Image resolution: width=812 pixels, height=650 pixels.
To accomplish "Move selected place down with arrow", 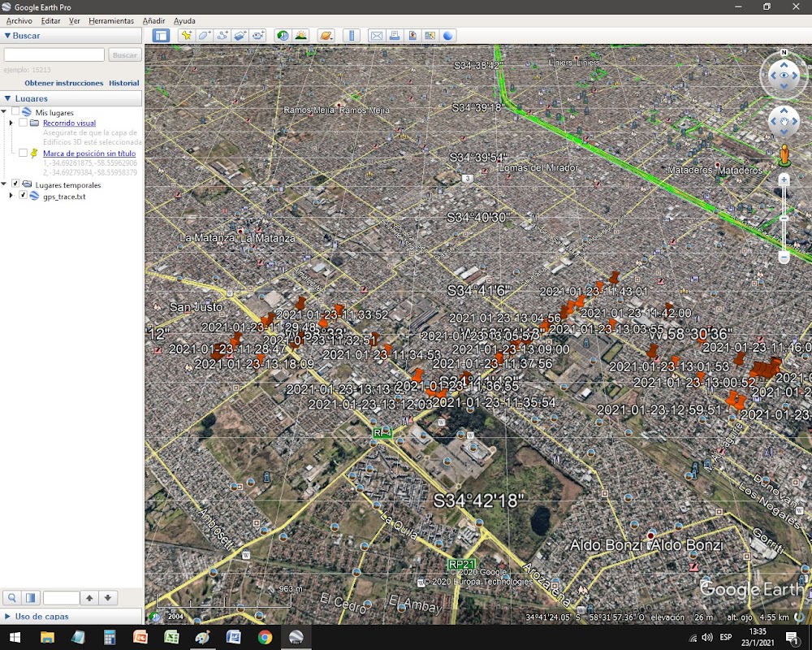I will click(x=108, y=598).
